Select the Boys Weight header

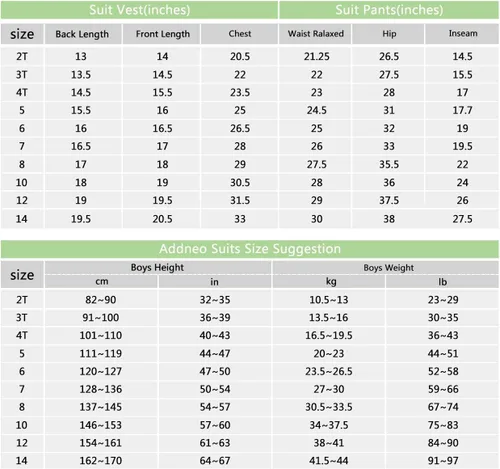click(389, 267)
